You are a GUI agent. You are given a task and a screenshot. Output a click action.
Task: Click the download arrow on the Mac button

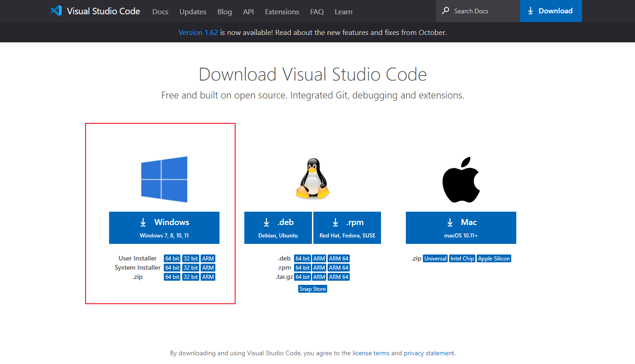450,222
